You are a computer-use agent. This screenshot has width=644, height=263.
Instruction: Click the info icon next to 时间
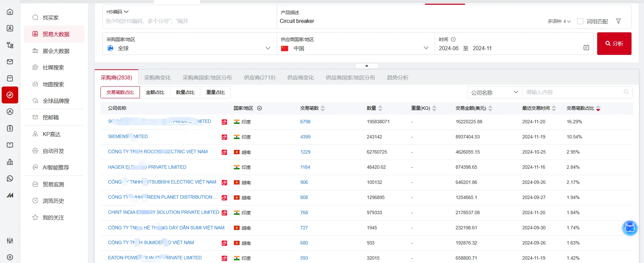click(x=453, y=39)
